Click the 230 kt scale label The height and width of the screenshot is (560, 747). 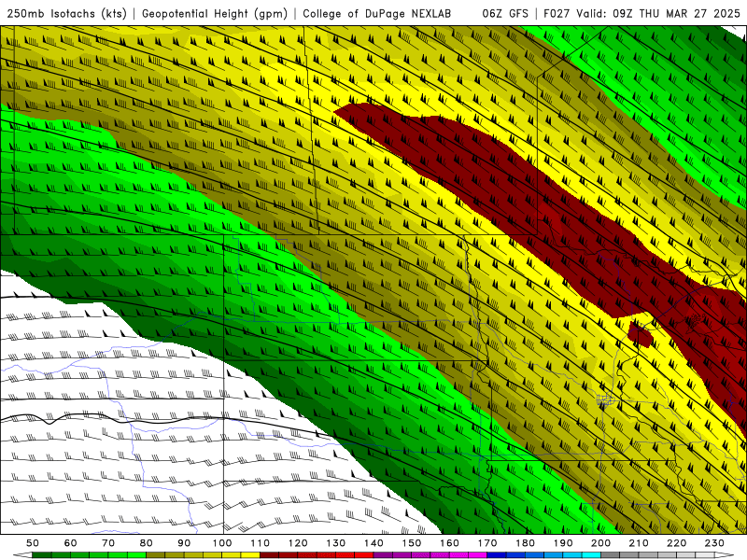714,543
